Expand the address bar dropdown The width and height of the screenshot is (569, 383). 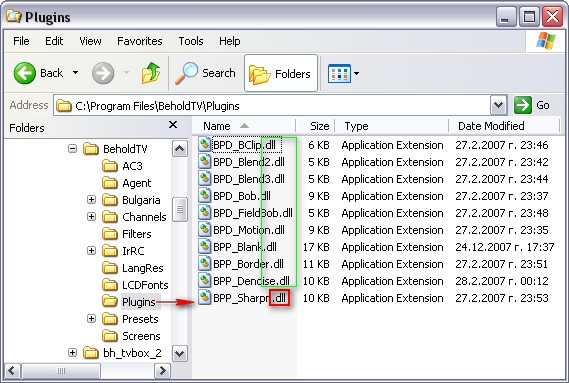pyautogui.click(x=498, y=105)
